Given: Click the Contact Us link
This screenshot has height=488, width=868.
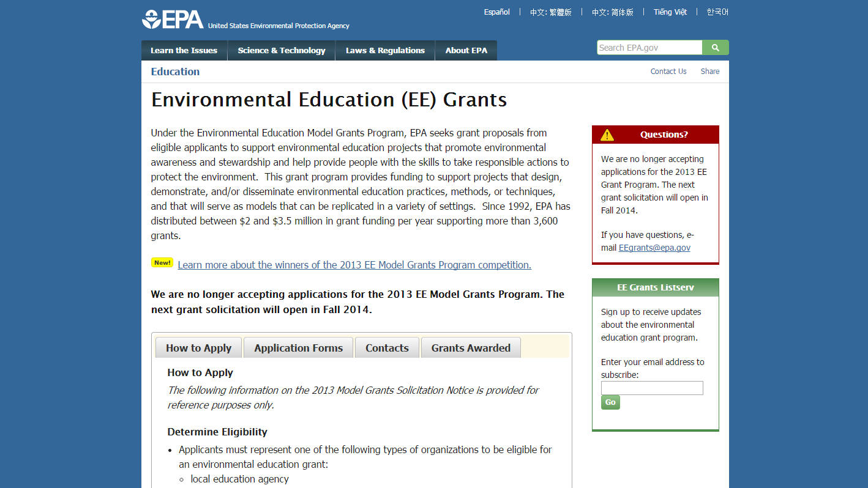Looking at the screenshot, I should coord(668,72).
